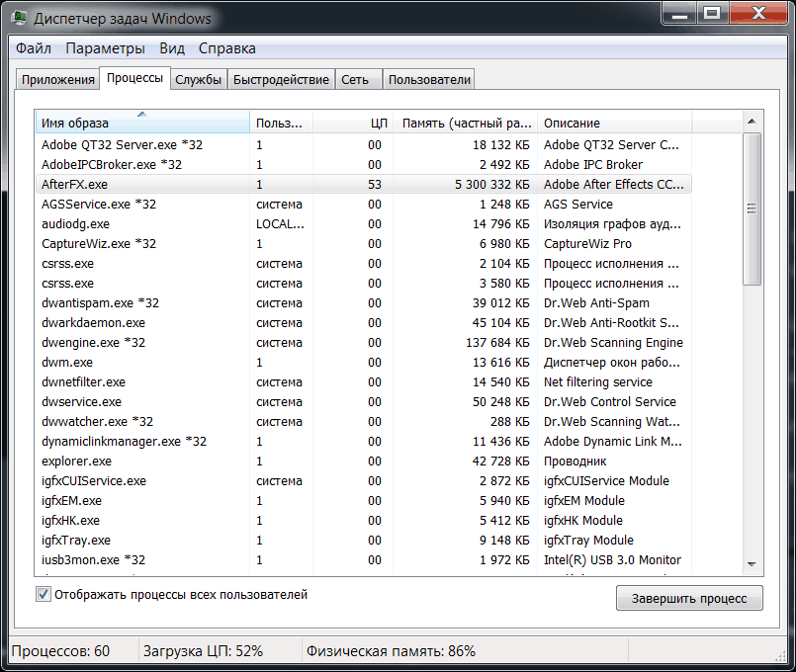This screenshot has width=796, height=672.
Task: Select the igfxTray.exe process
Action: coord(364,541)
